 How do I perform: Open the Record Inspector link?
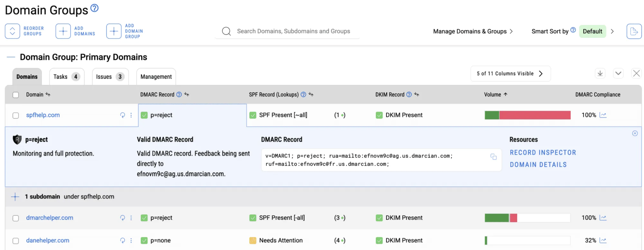click(x=543, y=153)
